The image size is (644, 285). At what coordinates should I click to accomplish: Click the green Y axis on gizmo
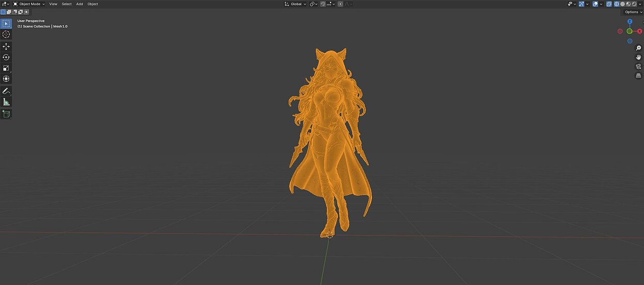(630, 31)
